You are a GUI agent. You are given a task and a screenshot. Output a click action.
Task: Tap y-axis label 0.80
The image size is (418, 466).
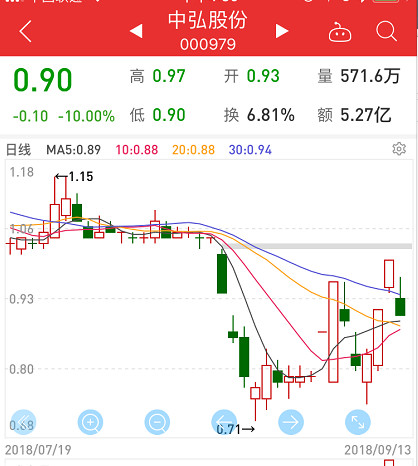pos(22,369)
